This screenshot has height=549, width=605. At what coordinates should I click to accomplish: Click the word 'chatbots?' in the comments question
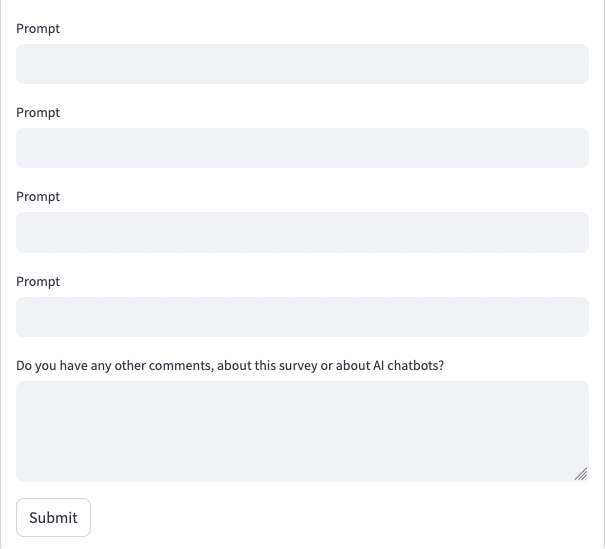416,366
